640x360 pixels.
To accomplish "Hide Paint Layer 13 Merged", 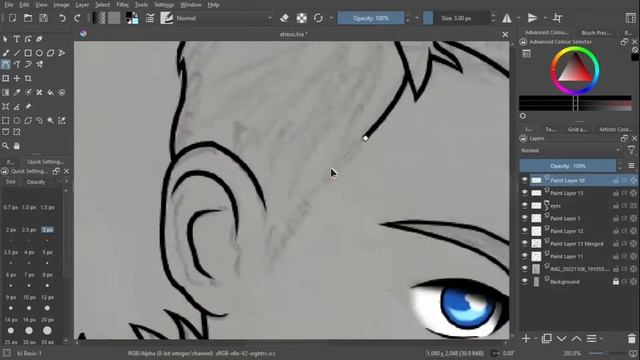I will coord(524,243).
